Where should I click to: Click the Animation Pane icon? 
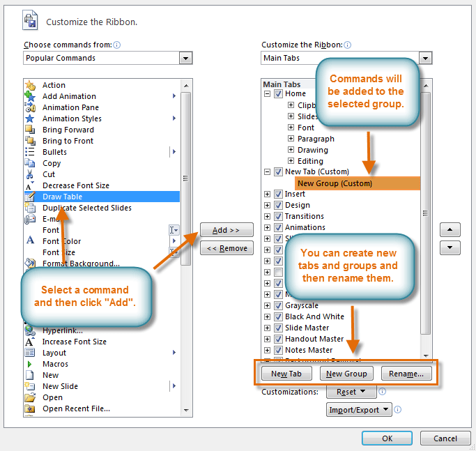(30, 107)
